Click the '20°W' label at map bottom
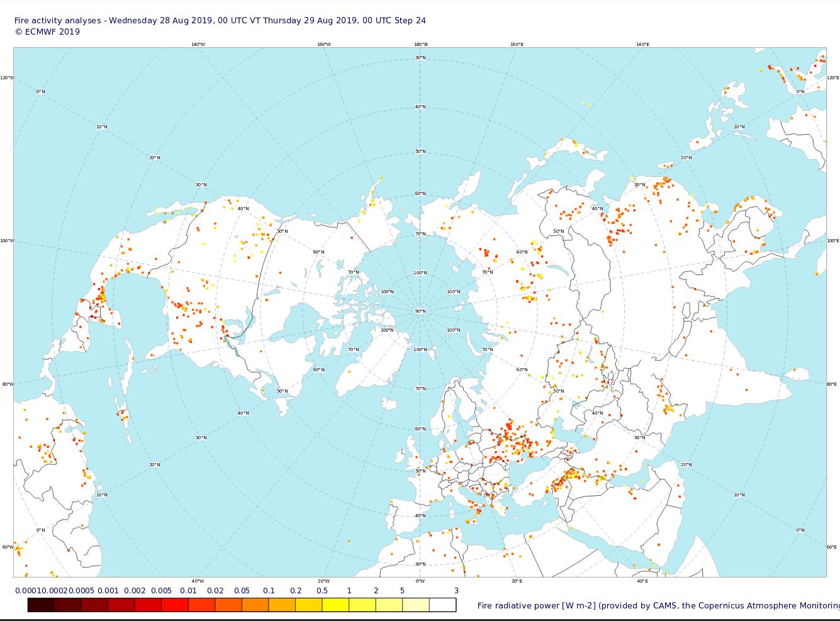 (323, 581)
